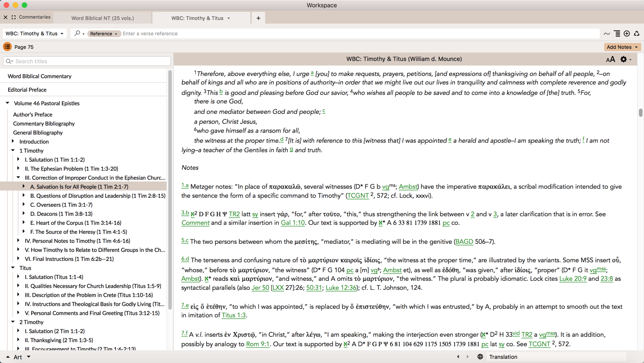This screenshot has width=644, height=363.
Task: Open Author's Preface
Action: tap(32, 115)
